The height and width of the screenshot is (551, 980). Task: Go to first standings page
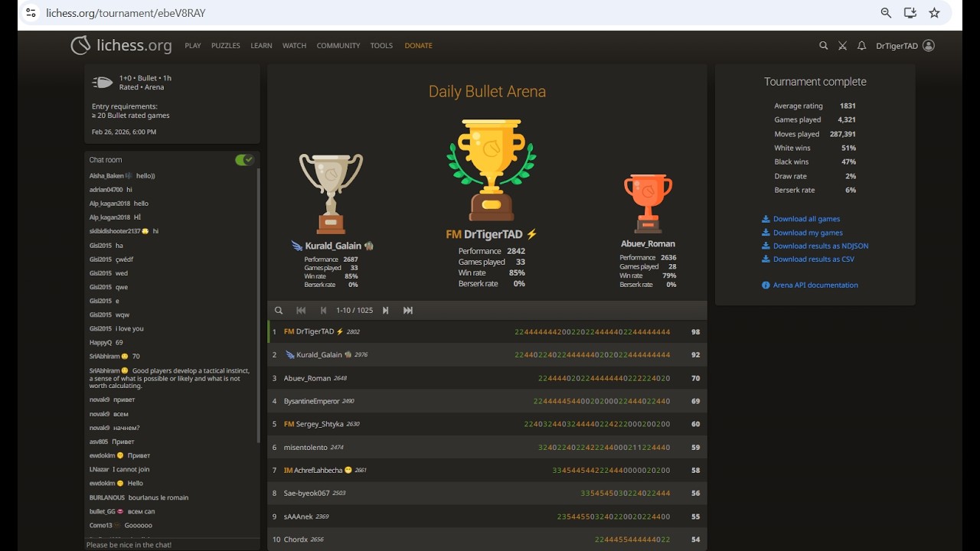click(x=301, y=311)
